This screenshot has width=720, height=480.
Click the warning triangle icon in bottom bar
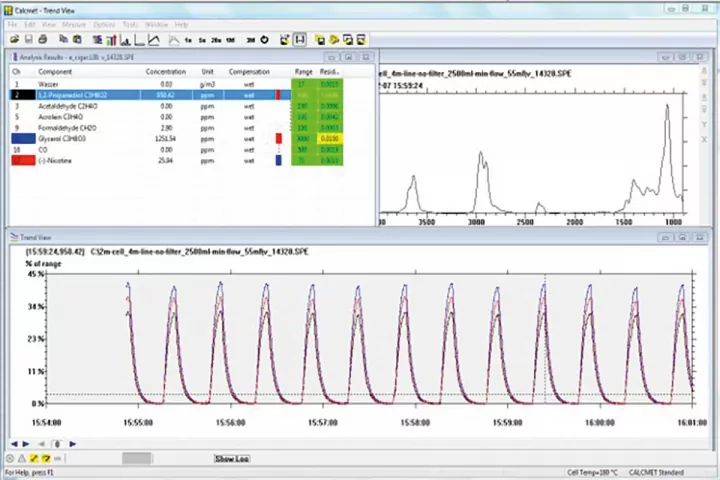[x=22, y=459]
